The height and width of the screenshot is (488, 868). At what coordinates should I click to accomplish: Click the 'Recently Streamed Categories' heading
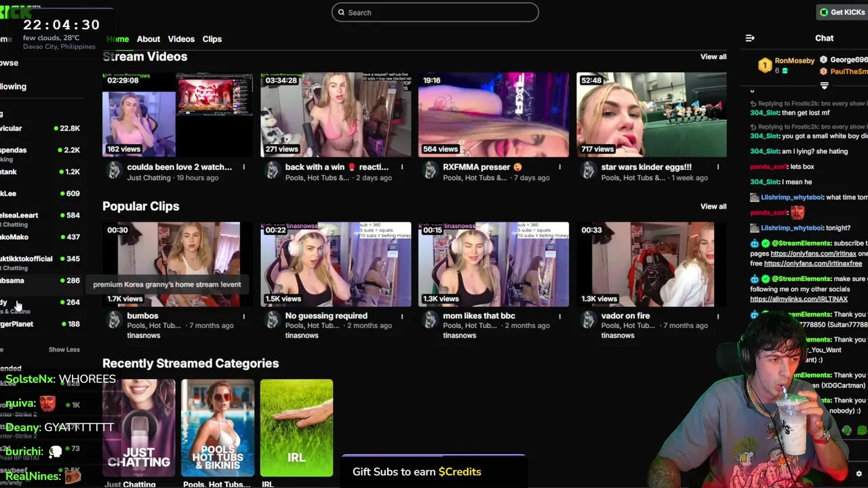pyautogui.click(x=191, y=363)
